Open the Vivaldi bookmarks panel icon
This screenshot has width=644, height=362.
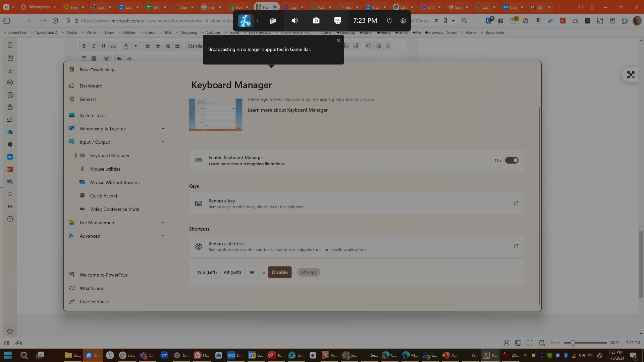pyautogui.click(x=10, y=45)
